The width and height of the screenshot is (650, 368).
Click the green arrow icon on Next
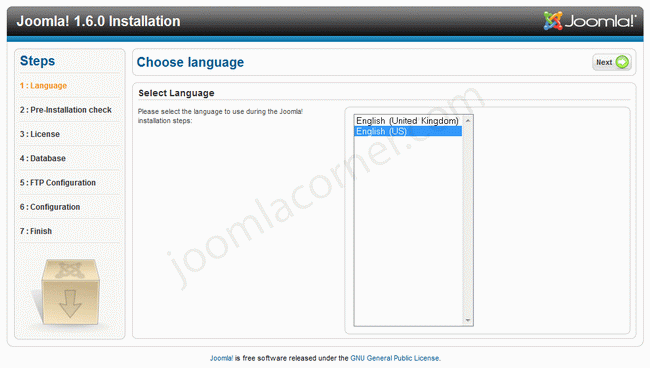(622, 62)
